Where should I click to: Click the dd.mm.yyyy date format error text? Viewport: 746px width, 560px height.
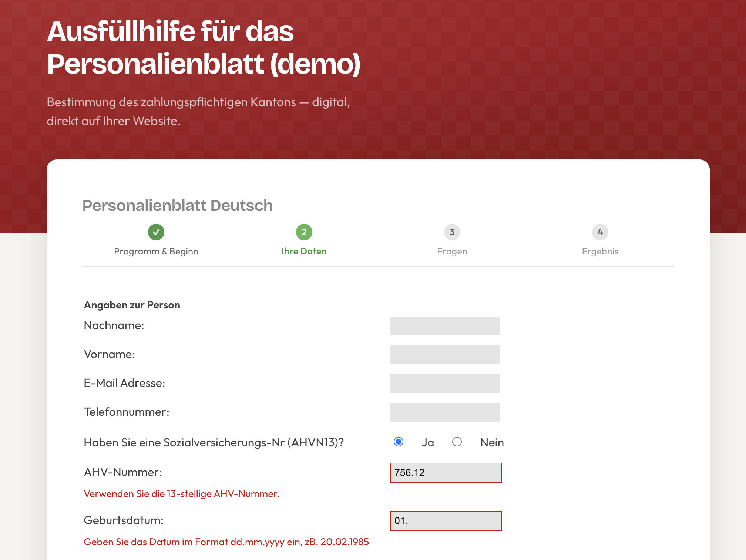226,542
